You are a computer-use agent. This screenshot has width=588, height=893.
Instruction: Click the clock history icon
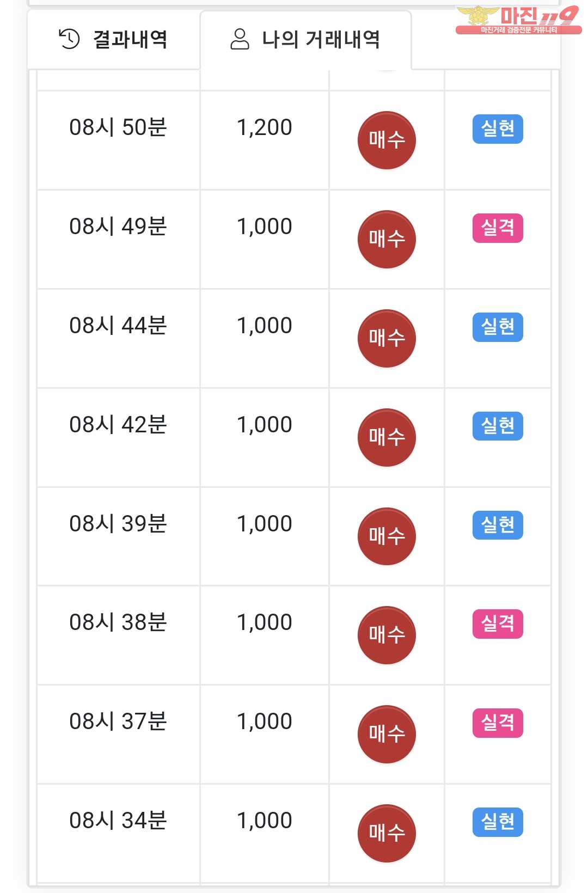[x=69, y=39]
